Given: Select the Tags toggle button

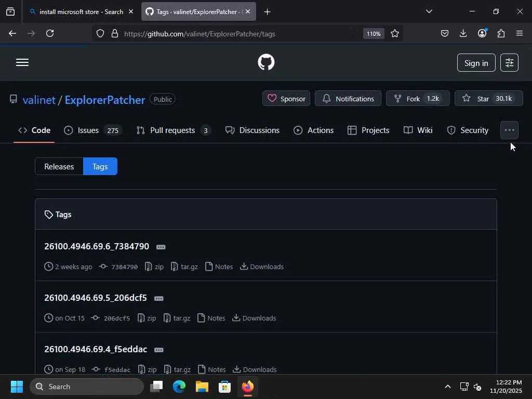Looking at the screenshot, I should point(100,167).
